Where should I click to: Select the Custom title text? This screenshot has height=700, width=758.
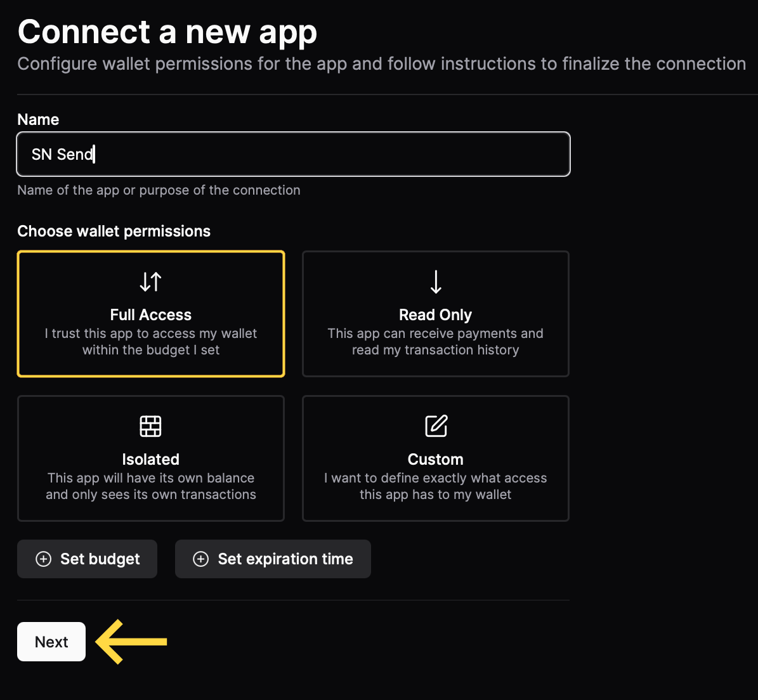[x=436, y=460]
